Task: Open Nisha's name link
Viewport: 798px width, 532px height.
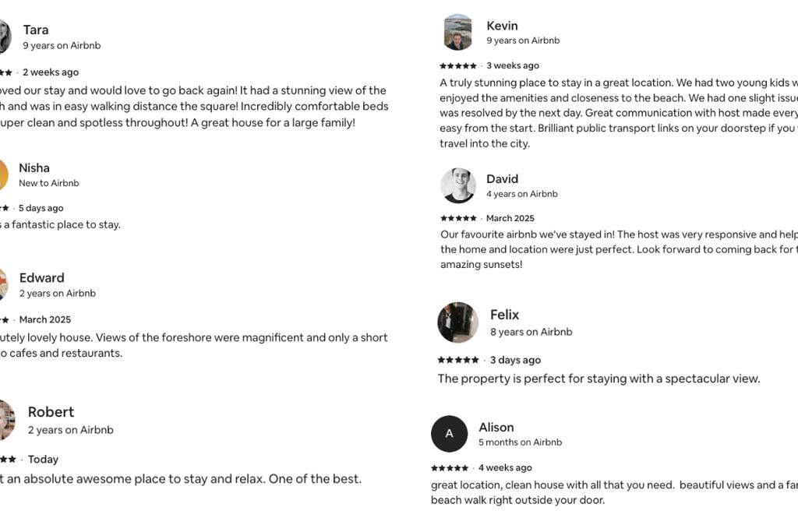Action: coord(34,168)
